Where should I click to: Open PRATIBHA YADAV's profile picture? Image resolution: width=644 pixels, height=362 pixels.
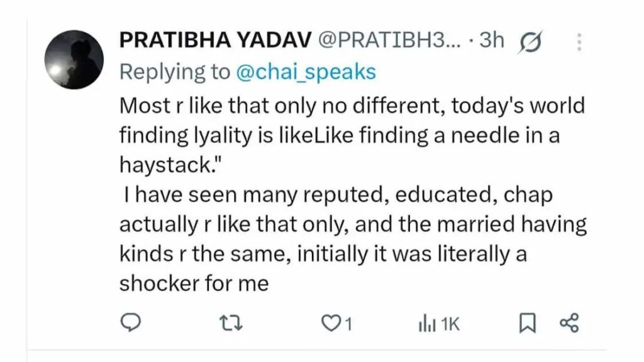(74, 60)
